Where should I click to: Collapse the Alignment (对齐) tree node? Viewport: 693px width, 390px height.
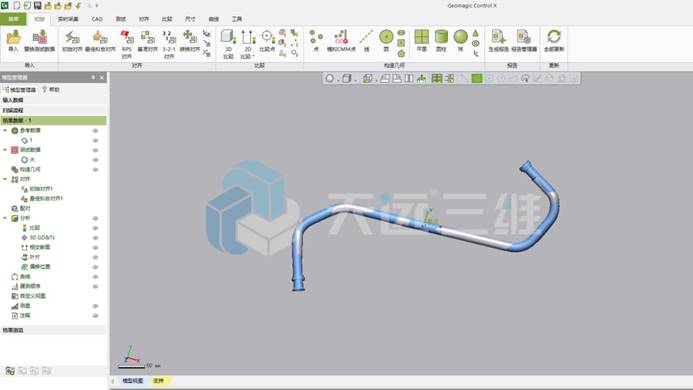(x=5, y=179)
